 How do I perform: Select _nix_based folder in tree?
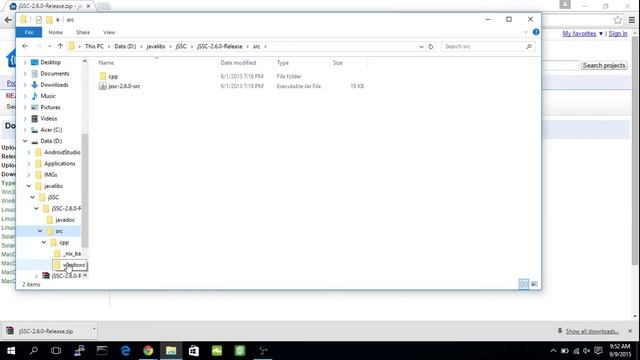click(x=72, y=253)
